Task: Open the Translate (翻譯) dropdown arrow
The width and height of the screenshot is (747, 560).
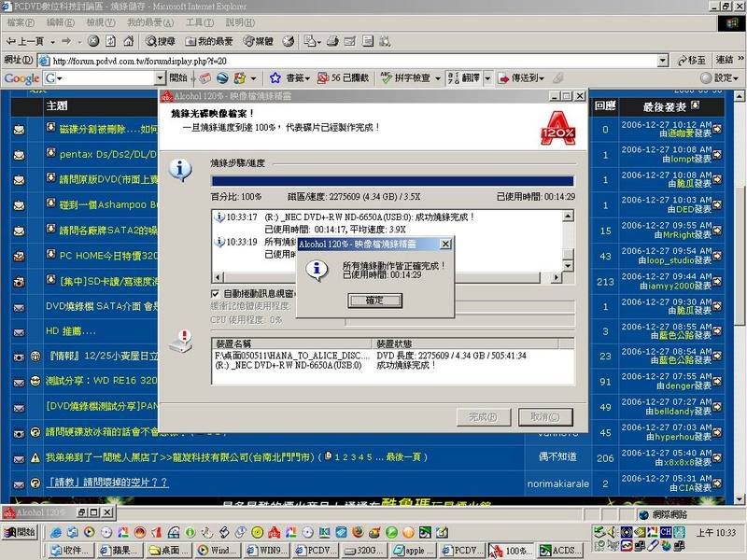Action: pyautogui.click(x=487, y=78)
